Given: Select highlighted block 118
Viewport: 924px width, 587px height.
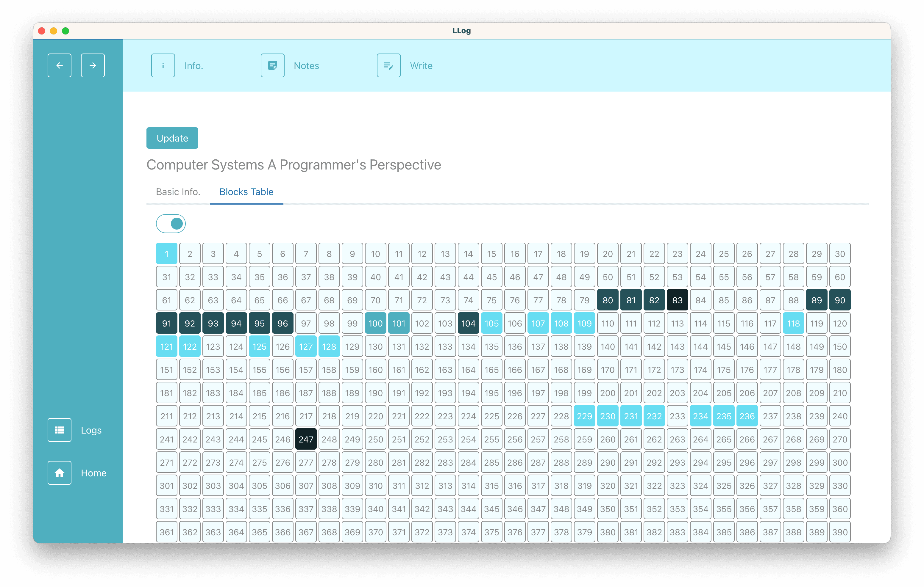Looking at the screenshot, I should [x=794, y=323].
